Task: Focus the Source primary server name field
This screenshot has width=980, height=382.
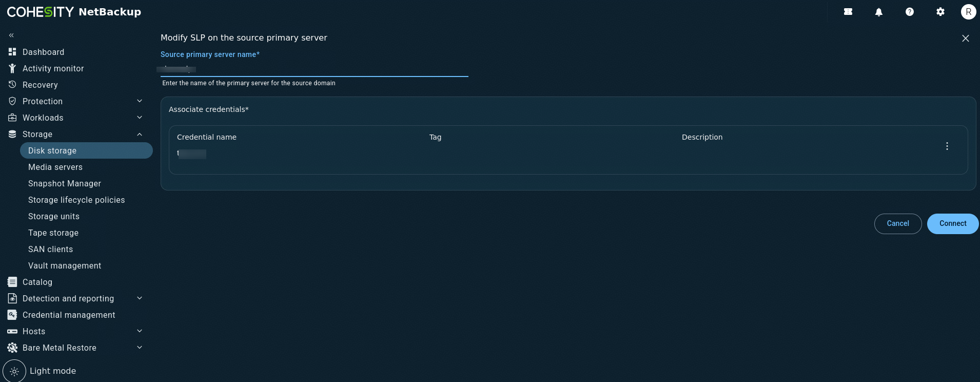Action: [x=315, y=69]
